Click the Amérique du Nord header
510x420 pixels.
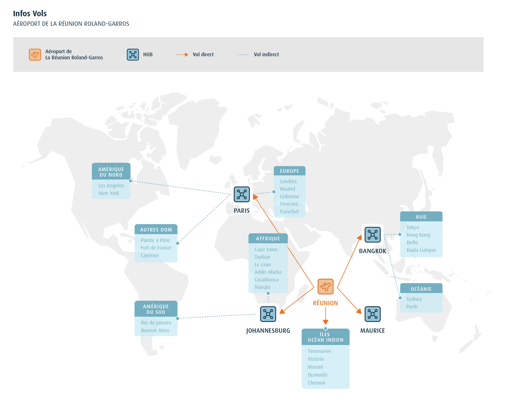point(111,172)
